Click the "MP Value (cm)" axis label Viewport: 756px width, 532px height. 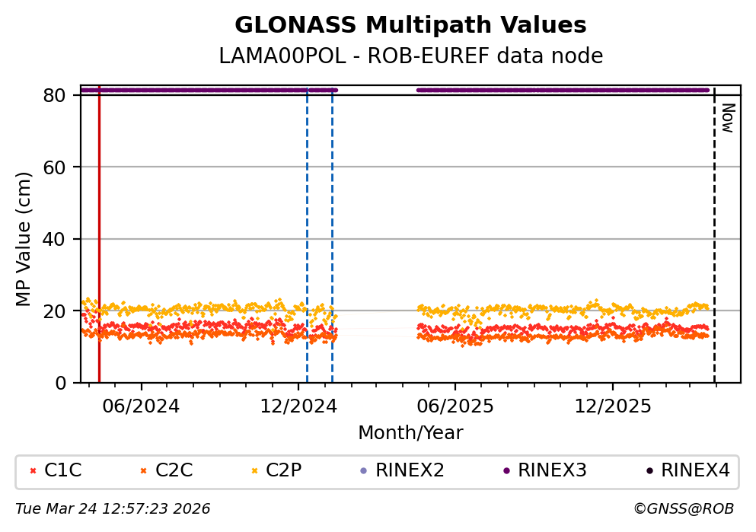point(24,239)
